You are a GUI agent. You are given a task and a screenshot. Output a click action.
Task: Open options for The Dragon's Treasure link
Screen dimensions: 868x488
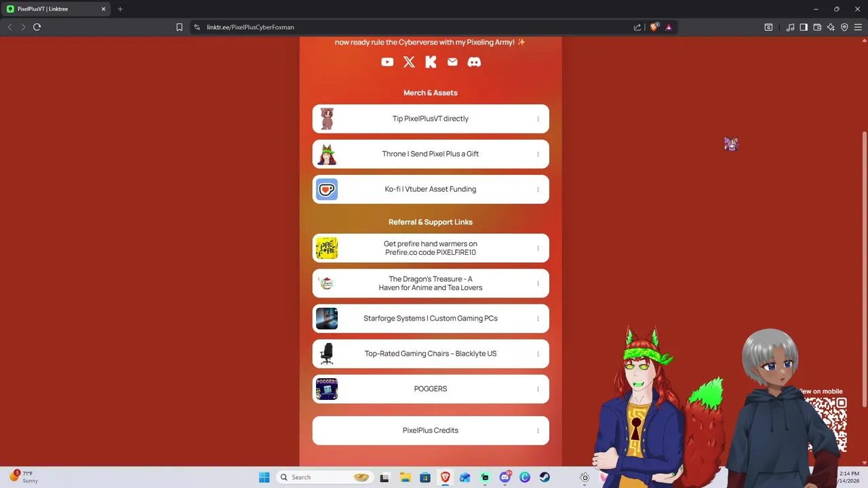coord(538,283)
